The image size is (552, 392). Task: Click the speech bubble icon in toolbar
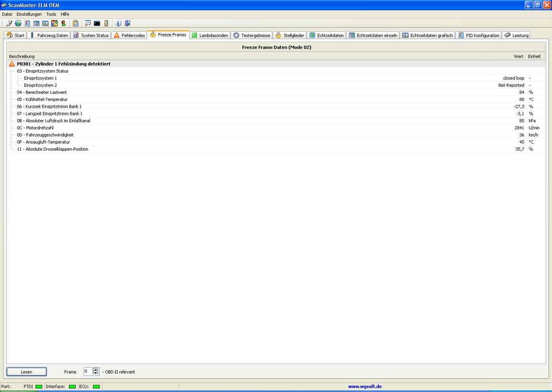87,23
